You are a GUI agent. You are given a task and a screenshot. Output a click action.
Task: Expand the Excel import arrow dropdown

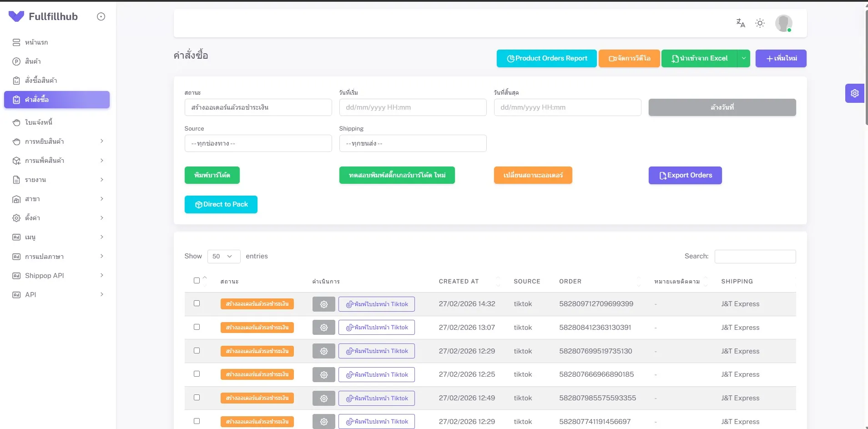(743, 59)
